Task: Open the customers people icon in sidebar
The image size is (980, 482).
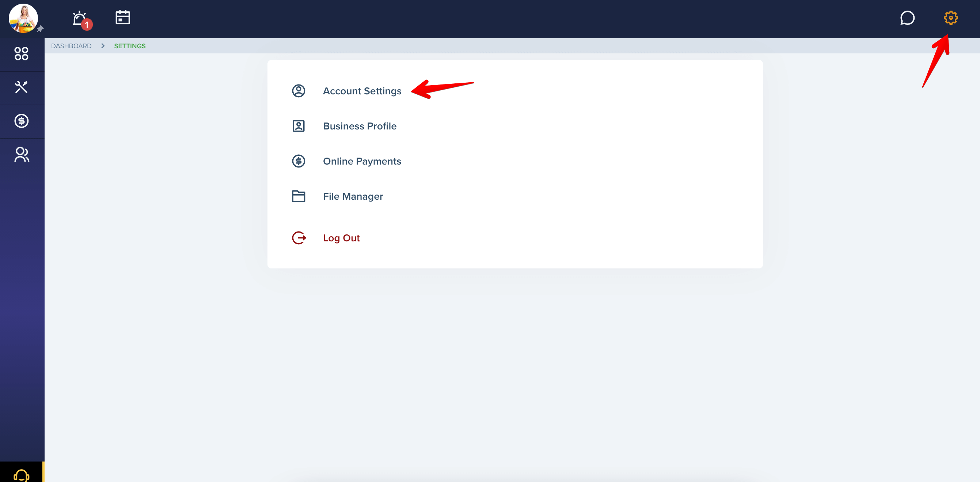Action: (22, 155)
